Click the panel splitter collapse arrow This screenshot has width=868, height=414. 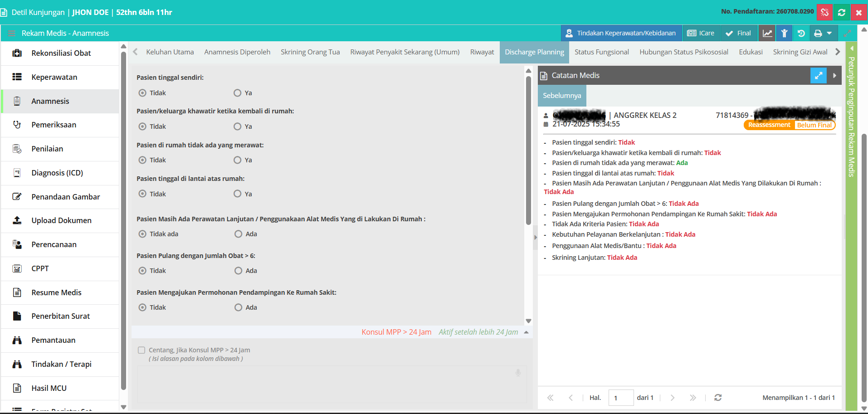535,237
